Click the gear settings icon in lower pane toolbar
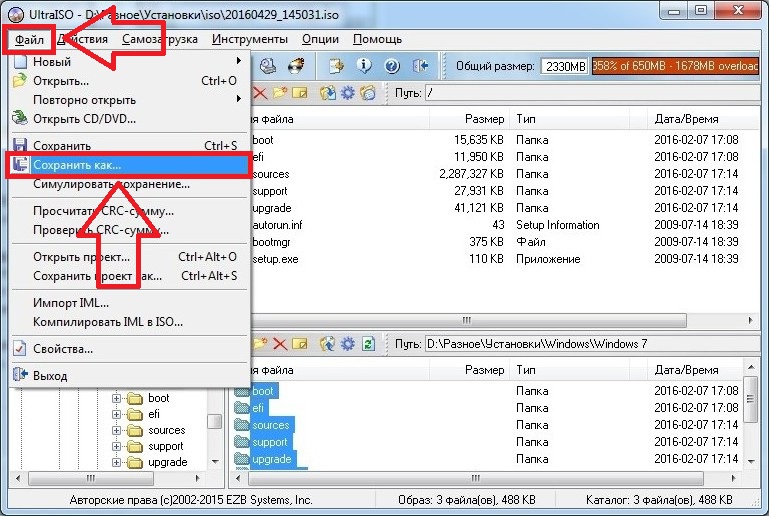 click(348, 343)
